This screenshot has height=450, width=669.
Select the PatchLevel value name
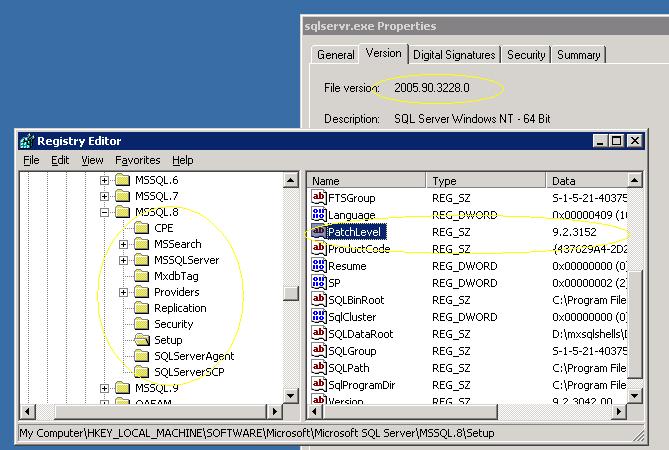[x=355, y=232]
